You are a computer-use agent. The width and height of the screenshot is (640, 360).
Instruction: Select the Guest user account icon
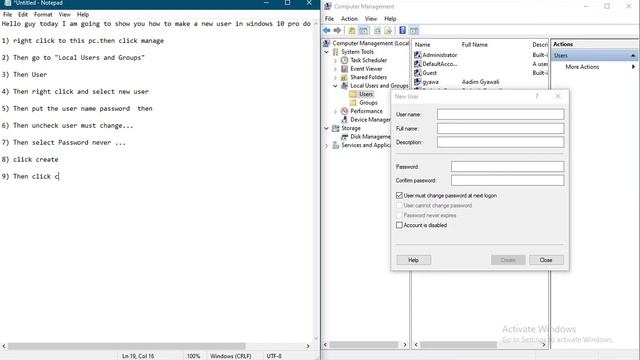[x=418, y=73]
